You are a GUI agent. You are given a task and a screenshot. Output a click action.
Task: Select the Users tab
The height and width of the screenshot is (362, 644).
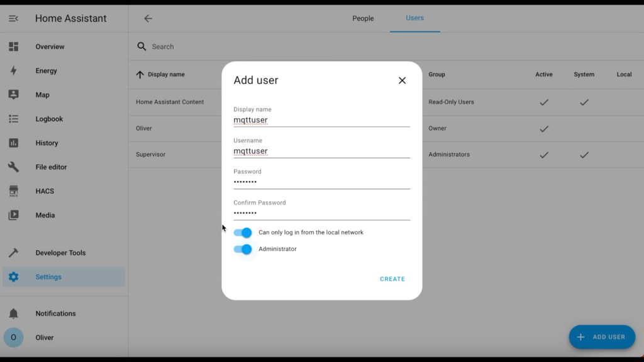pyautogui.click(x=415, y=18)
